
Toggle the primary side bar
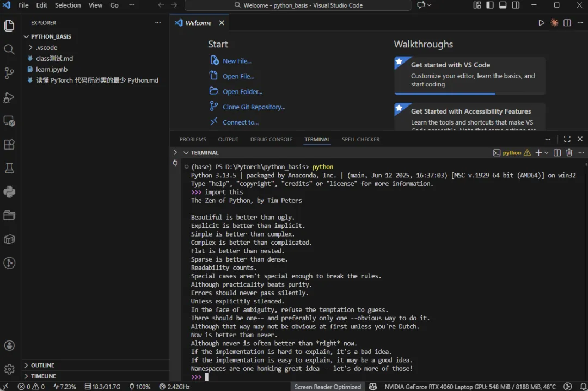pos(490,5)
